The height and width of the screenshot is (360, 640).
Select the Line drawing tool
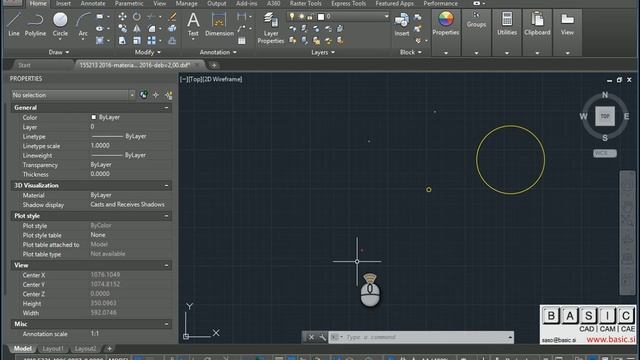pyautogui.click(x=13, y=24)
